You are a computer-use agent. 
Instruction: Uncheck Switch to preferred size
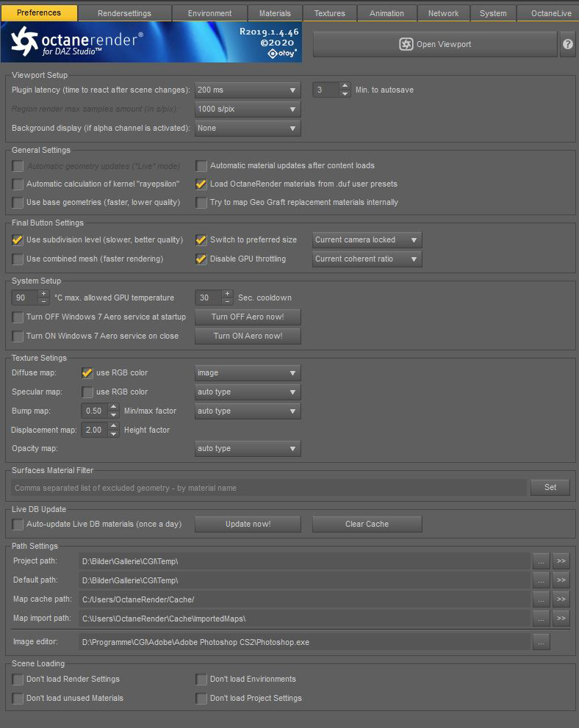(201, 240)
